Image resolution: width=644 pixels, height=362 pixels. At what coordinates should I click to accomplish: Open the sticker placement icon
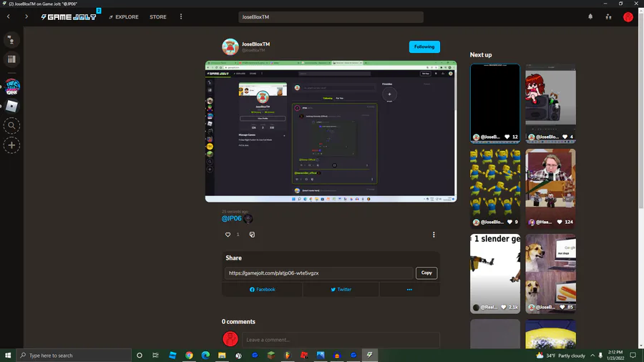252,235
